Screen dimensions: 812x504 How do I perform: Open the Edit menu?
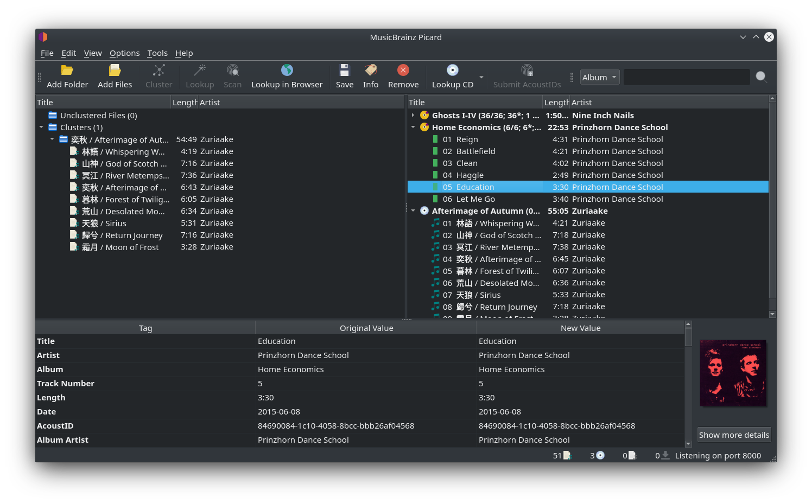68,53
